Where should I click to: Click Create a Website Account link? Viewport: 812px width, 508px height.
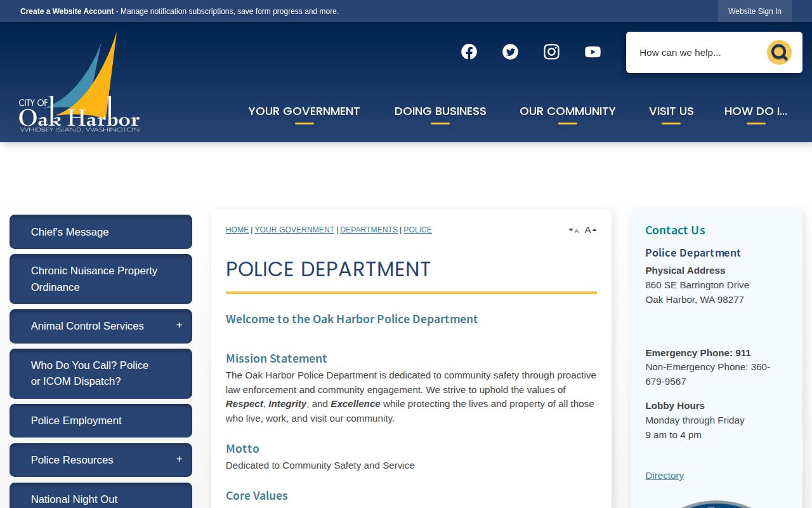(67, 11)
